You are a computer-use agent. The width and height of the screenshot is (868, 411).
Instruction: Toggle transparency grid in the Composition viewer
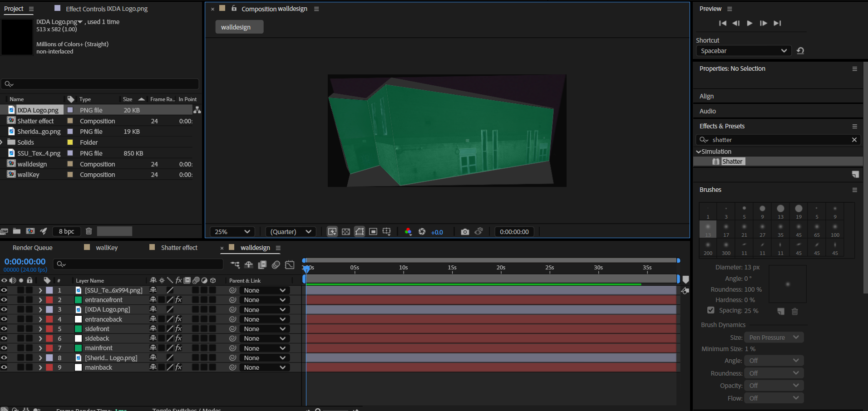coord(346,231)
